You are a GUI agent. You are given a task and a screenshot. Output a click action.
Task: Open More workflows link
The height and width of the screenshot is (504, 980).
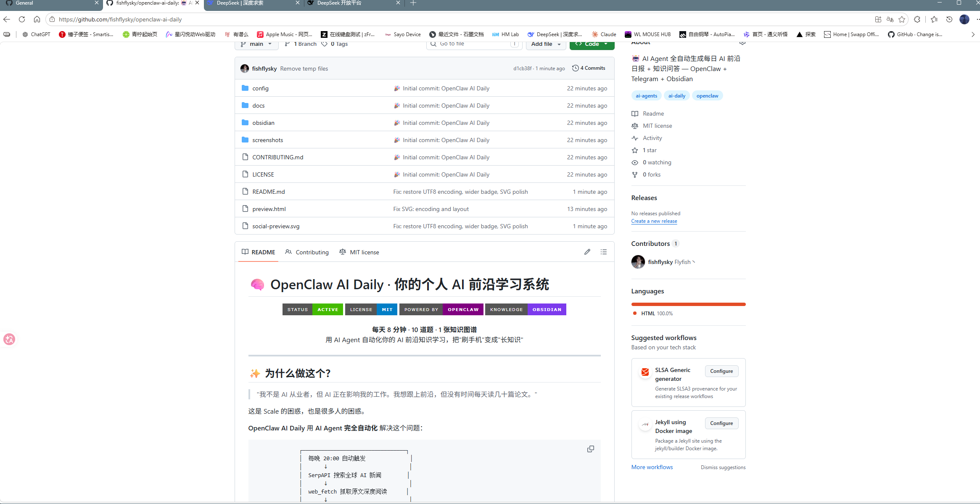(652, 467)
